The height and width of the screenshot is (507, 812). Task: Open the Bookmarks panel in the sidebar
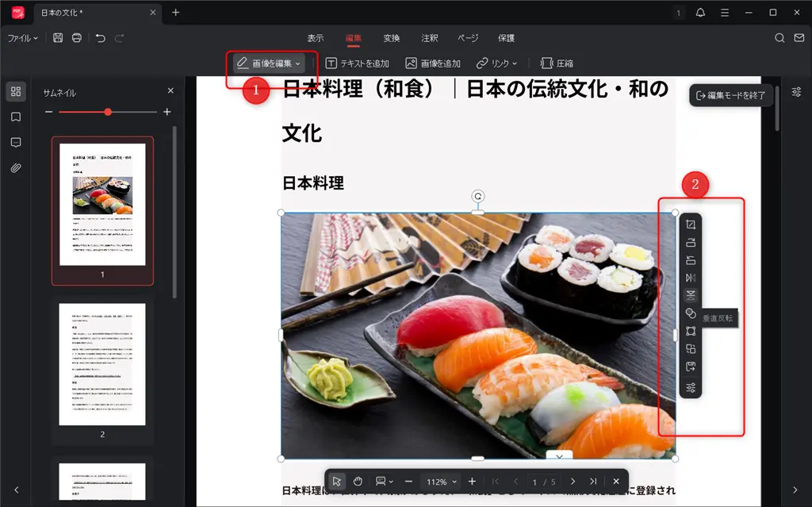pyautogui.click(x=15, y=117)
